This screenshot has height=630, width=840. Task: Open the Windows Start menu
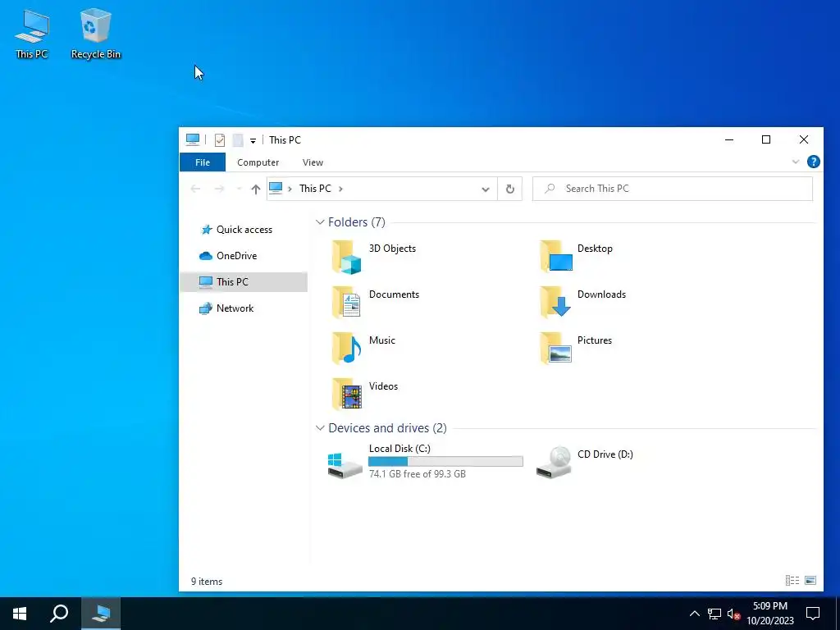pos(20,614)
